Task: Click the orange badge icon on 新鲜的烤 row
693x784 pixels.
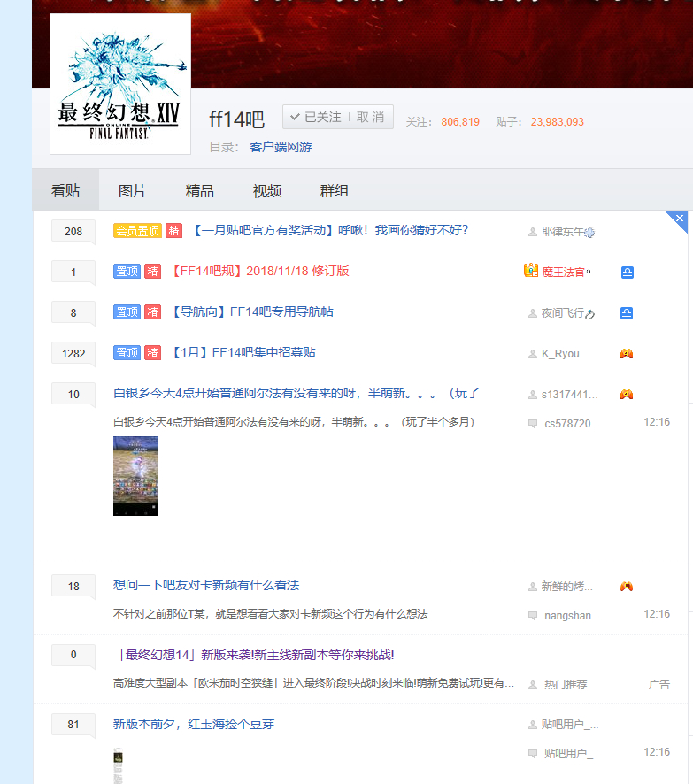Action: (x=627, y=587)
